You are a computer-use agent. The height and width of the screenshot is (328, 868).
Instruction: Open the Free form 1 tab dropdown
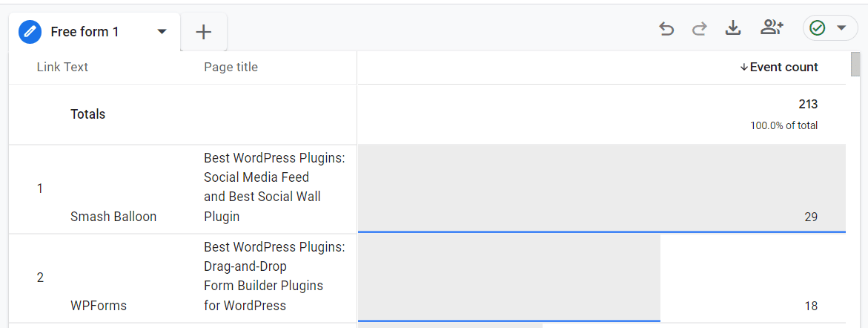click(162, 32)
